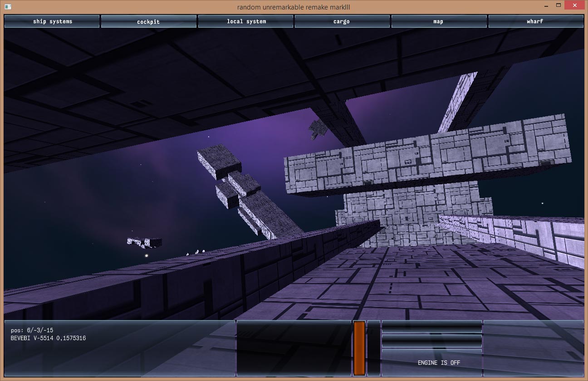Go to the map tab

[438, 21]
